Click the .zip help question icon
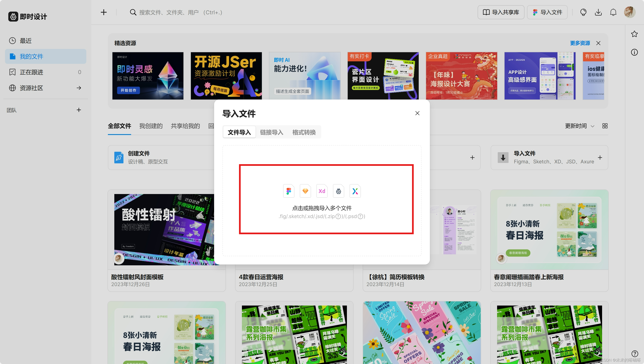The width and height of the screenshot is (644, 364). tap(338, 216)
